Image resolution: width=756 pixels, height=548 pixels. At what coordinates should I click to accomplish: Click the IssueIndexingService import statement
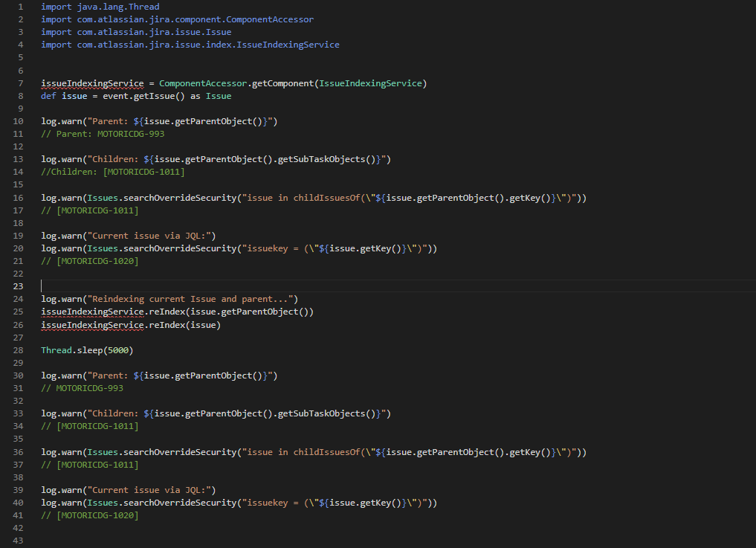(x=190, y=45)
